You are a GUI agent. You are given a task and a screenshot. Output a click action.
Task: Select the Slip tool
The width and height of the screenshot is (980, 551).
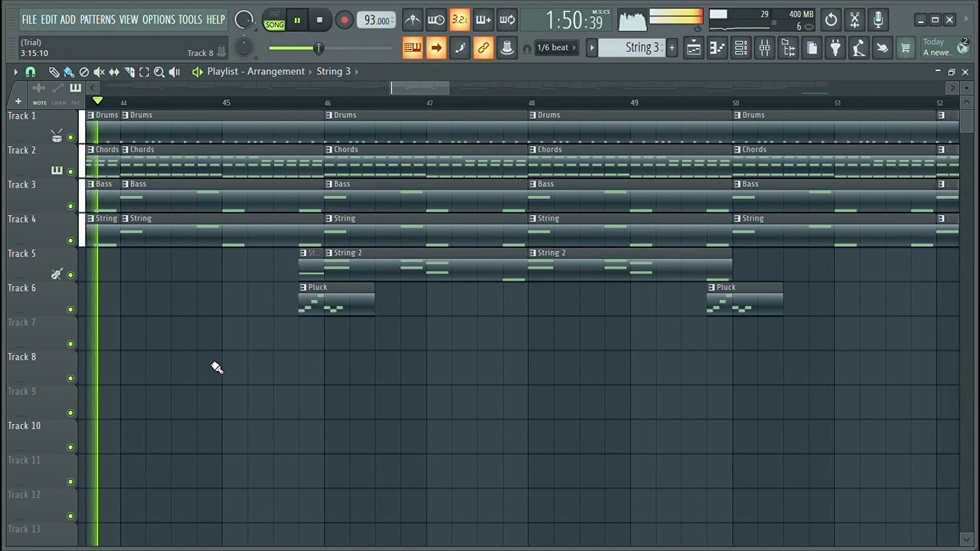click(x=114, y=72)
